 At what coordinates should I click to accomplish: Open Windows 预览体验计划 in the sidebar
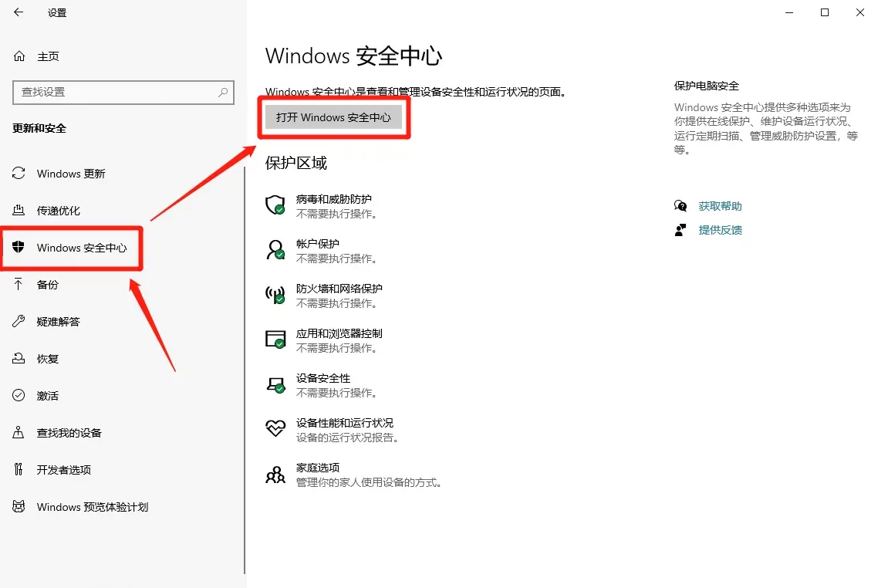(93, 507)
